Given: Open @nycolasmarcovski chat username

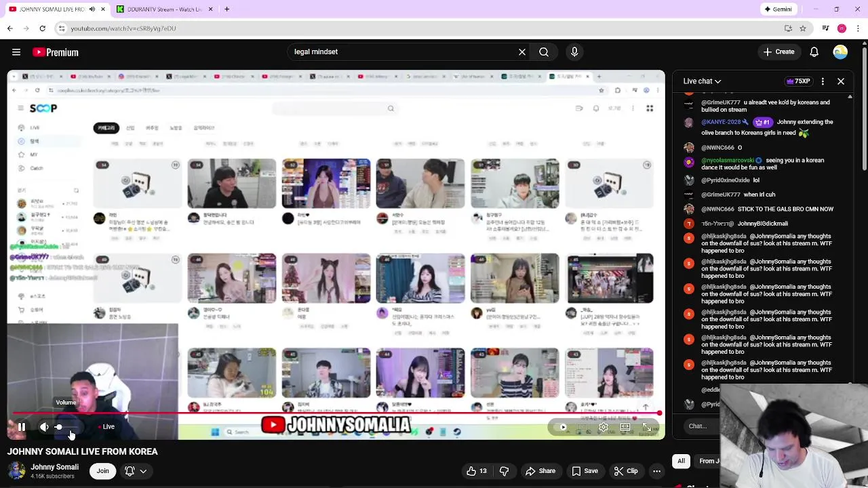Looking at the screenshot, I should pos(728,161).
